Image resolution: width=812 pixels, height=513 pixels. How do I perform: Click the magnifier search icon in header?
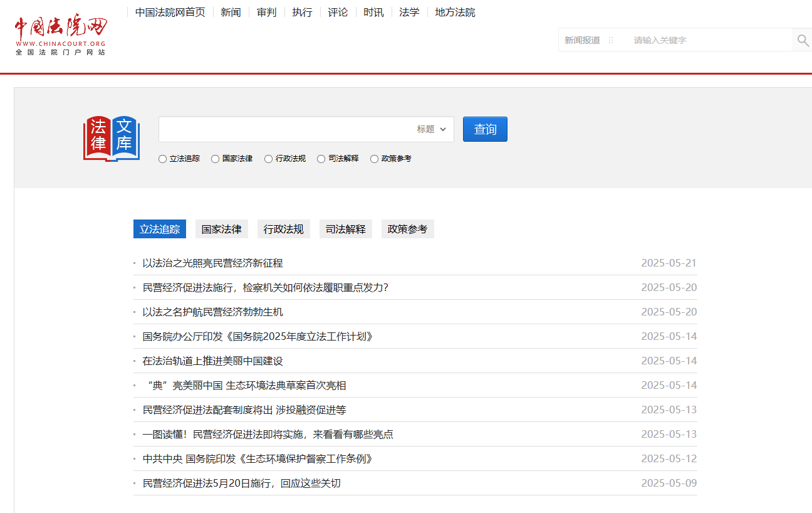[803, 40]
